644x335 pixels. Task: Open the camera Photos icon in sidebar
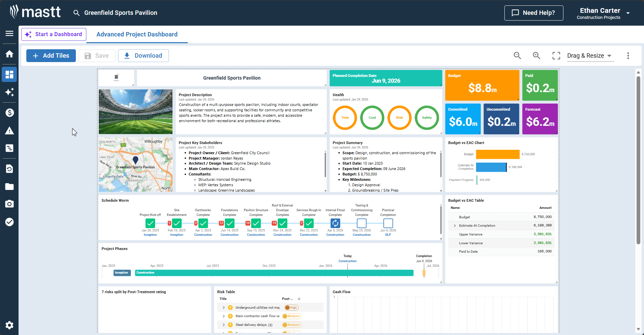coord(9,204)
